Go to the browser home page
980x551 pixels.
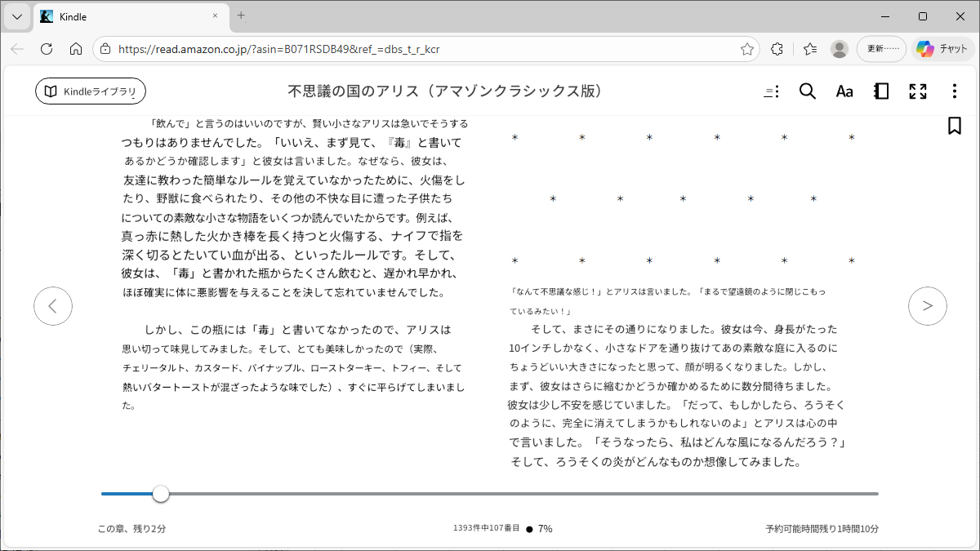(76, 49)
